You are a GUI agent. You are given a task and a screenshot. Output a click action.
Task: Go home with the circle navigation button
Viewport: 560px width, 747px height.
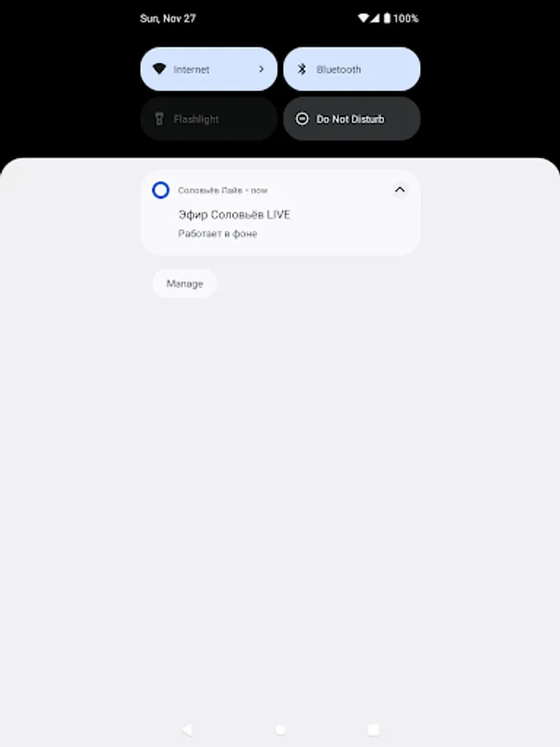pos(280,730)
